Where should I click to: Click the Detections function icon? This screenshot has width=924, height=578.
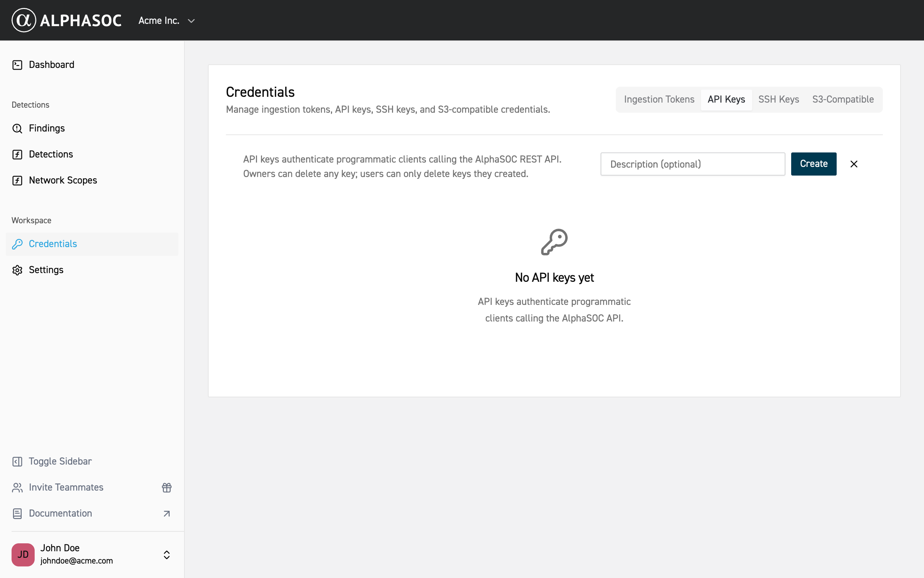tap(17, 155)
